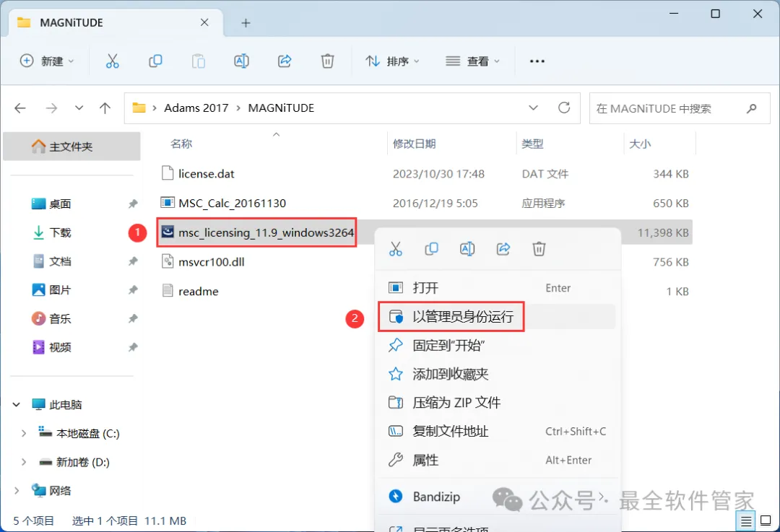The image size is (780, 532).
Task: Open the 查看 view dropdown
Action: pos(472,61)
